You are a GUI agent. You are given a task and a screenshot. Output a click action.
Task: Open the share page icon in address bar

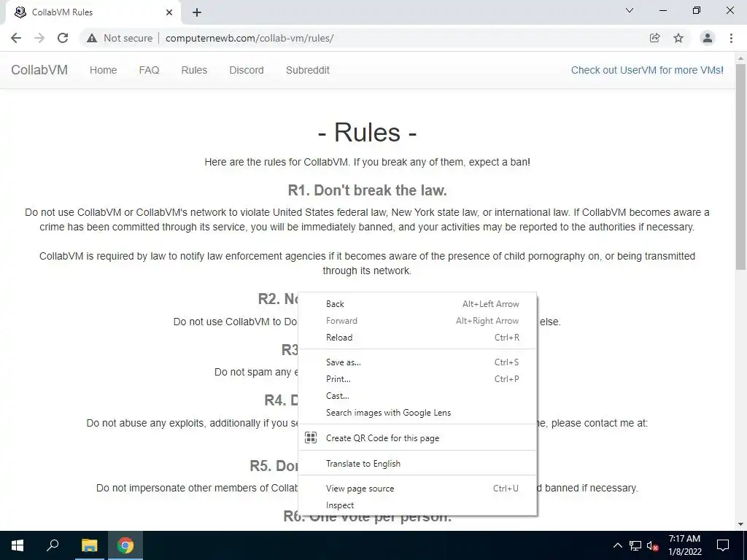pos(654,38)
